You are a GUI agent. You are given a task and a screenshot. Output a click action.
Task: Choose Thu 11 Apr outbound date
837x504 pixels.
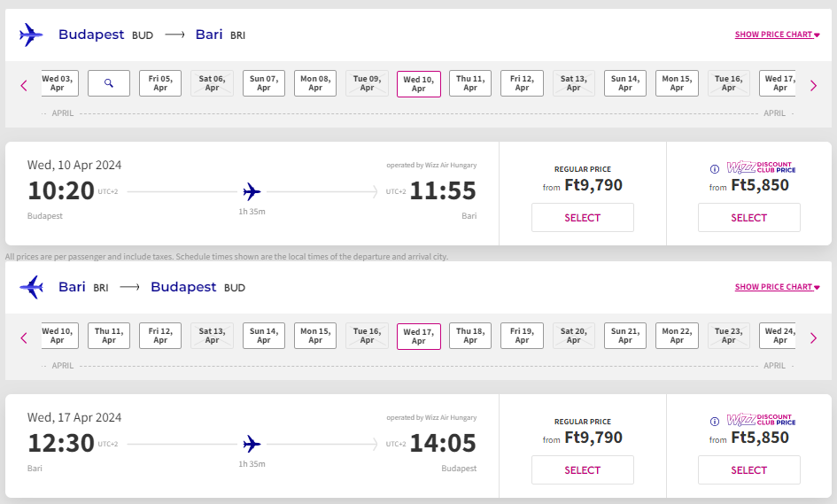pos(470,83)
